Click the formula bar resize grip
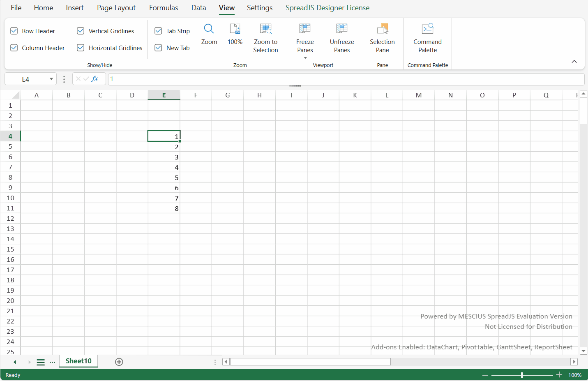 (x=295, y=86)
